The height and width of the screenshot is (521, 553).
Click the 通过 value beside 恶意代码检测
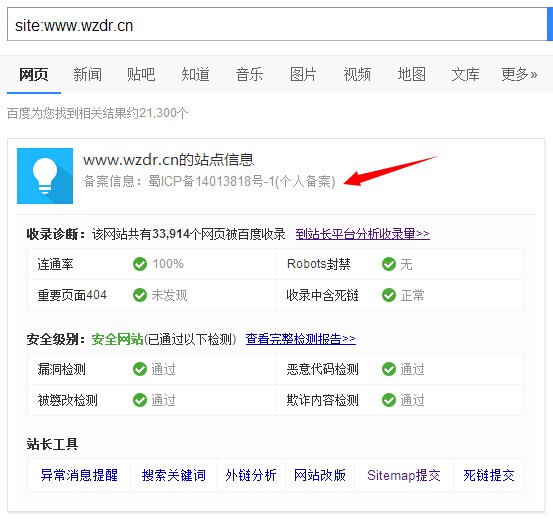tap(412, 369)
